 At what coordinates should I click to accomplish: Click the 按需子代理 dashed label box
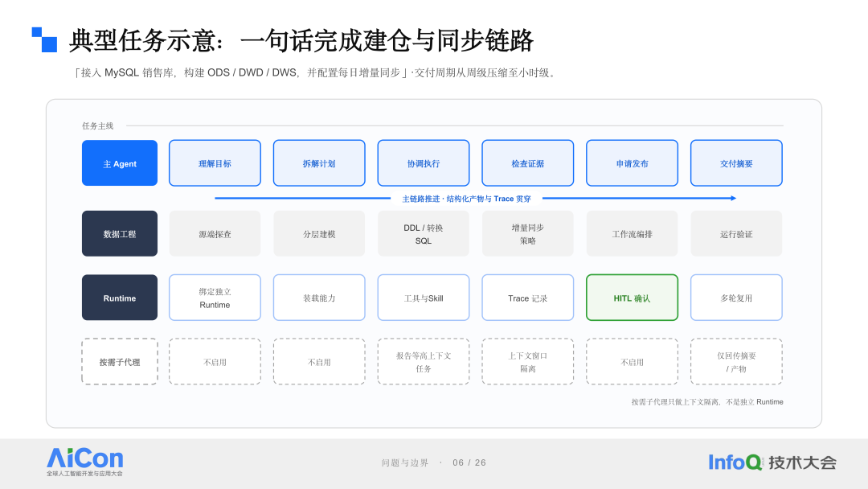[120, 362]
